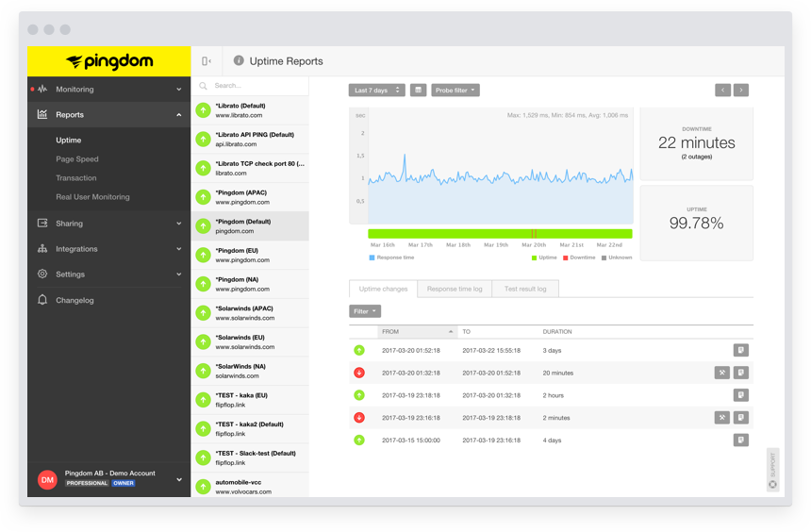
Task: Click the Sharing icon in sidebar
Action: [x=42, y=223]
